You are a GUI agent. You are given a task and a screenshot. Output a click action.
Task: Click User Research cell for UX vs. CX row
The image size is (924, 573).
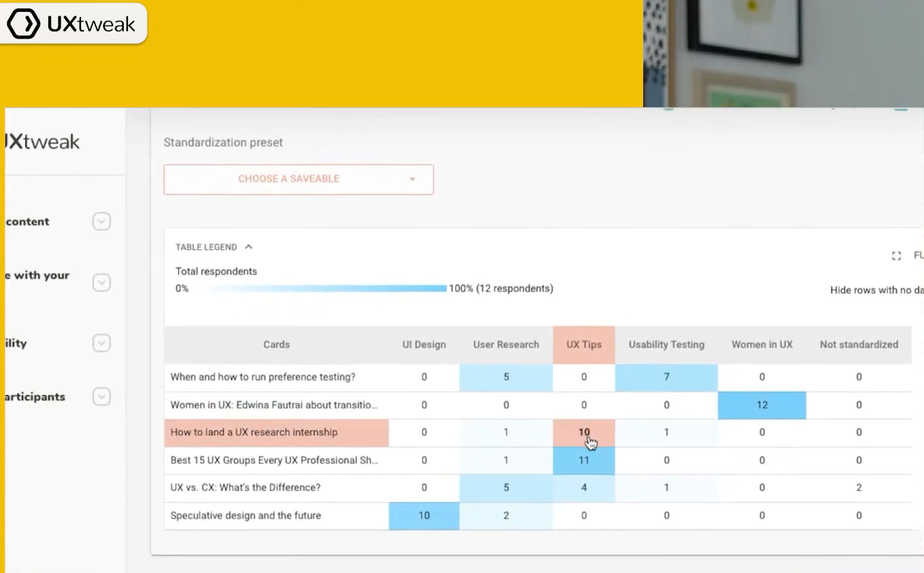click(x=506, y=488)
